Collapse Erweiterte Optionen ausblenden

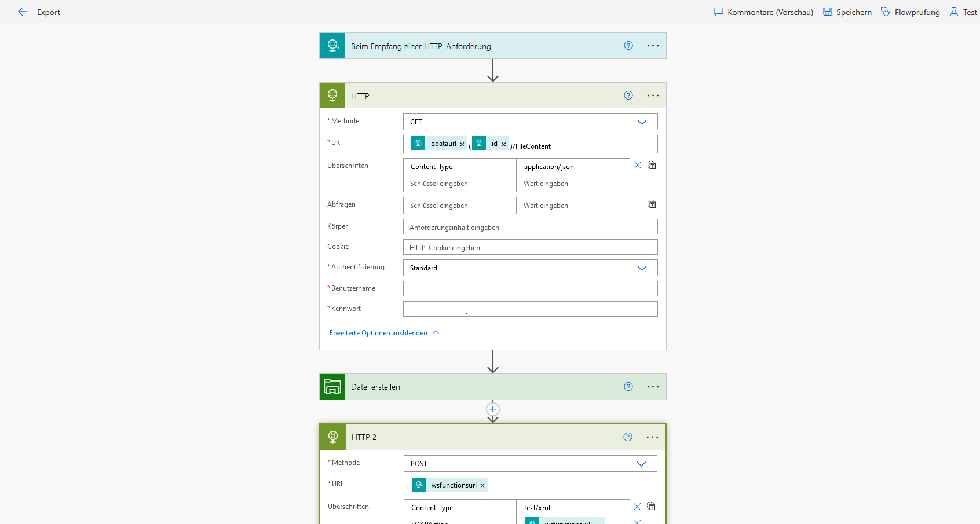pos(384,333)
